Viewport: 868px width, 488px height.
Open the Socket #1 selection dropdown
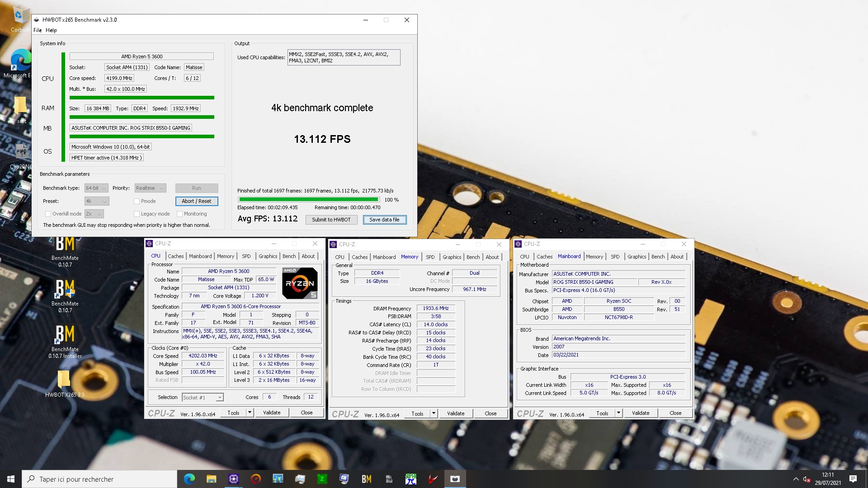point(203,398)
